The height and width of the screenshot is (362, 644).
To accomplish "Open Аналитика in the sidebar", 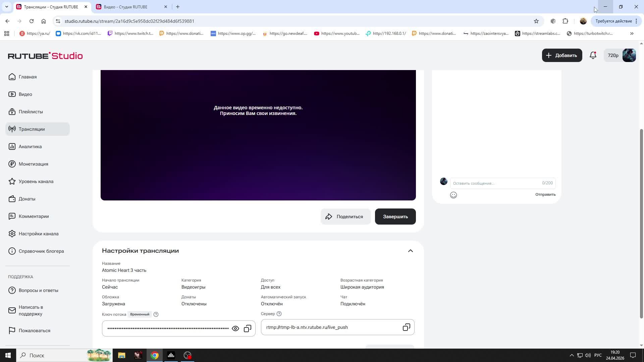I will point(30,146).
